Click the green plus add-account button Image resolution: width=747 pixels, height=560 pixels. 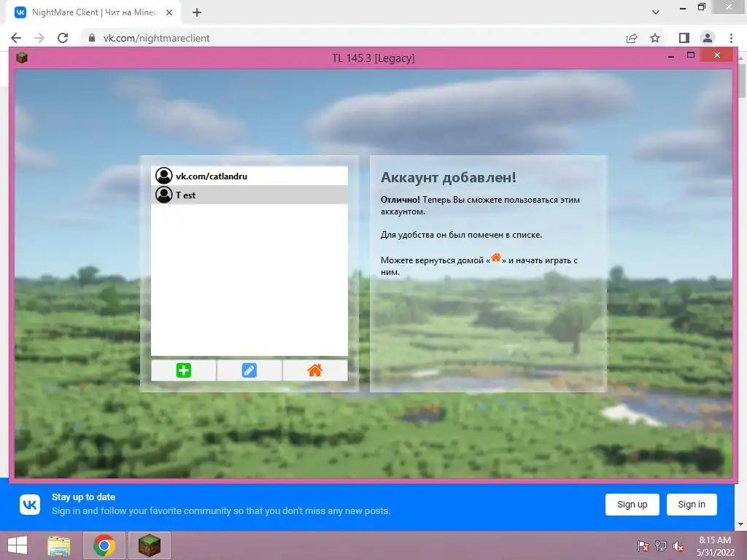[x=183, y=370]
